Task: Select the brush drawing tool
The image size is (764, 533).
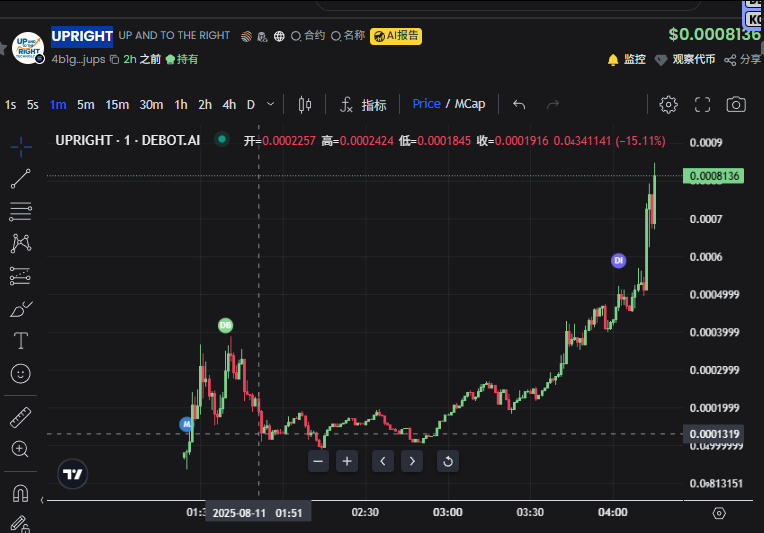Action: coord(21,309)
